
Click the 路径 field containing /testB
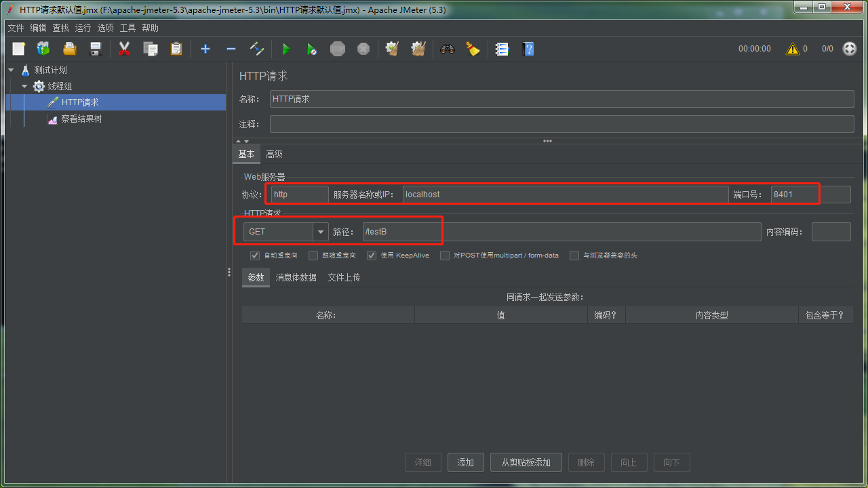coord(562,232)
